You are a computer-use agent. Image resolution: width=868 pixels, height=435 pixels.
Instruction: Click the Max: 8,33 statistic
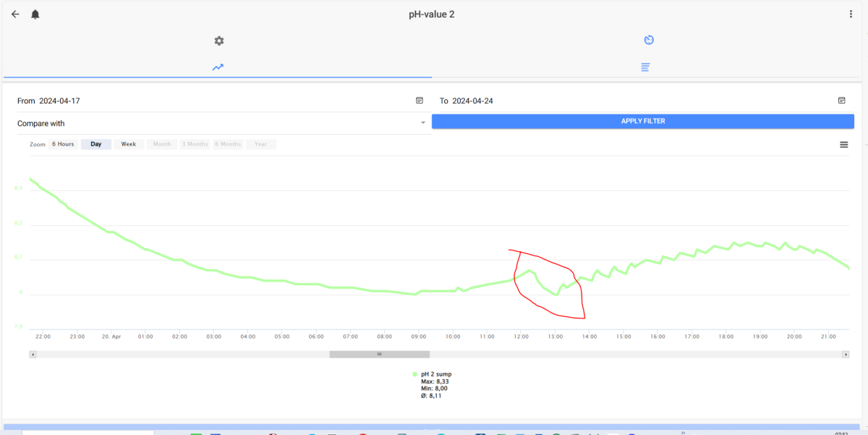click(435, 381)
